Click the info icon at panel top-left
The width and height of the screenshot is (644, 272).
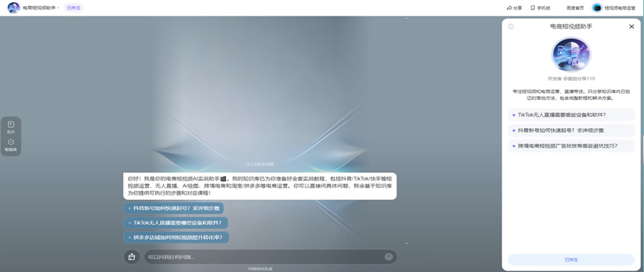[511, 26]
